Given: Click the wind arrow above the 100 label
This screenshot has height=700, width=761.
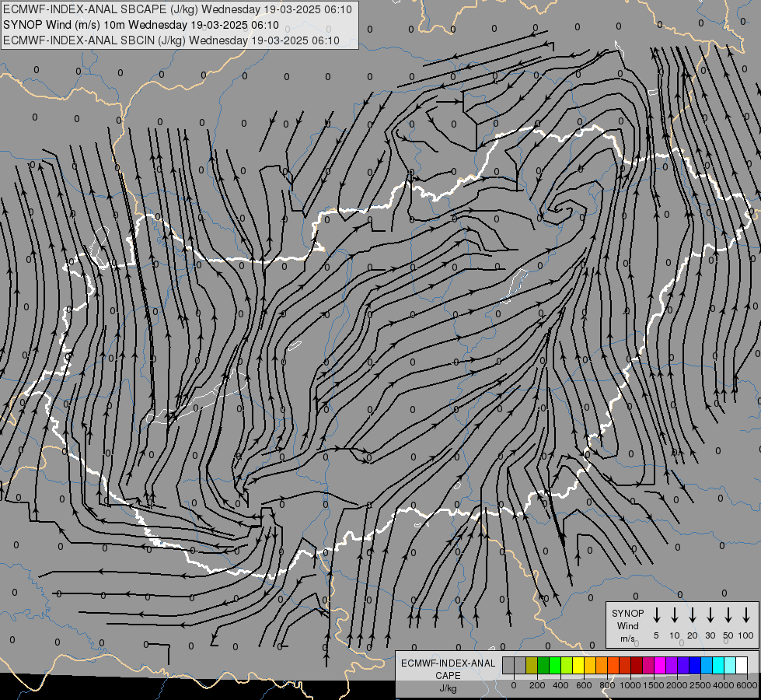Looking at the screenshot, I should pos(746,615).
